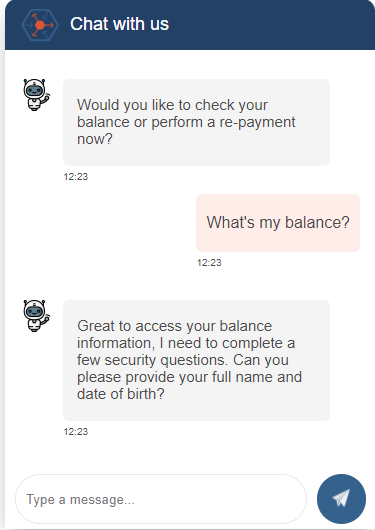
Task: Click "date of birth?" text in the last message
Action: [x=121, y=394]
